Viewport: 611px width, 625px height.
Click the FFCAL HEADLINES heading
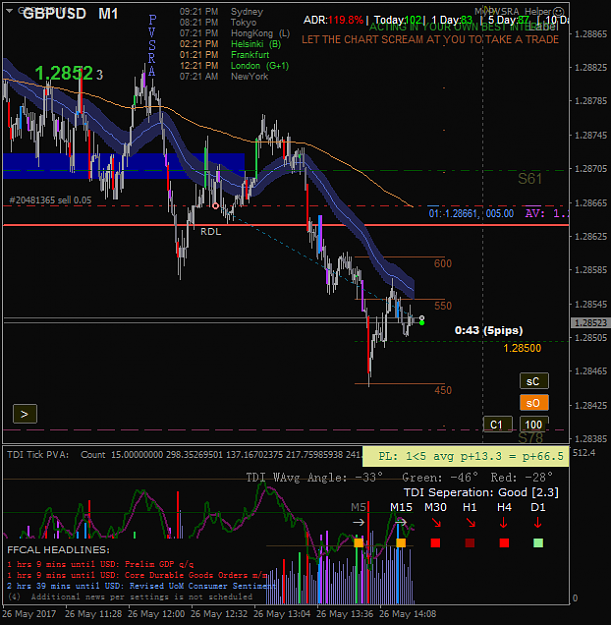tap(58, 550)
